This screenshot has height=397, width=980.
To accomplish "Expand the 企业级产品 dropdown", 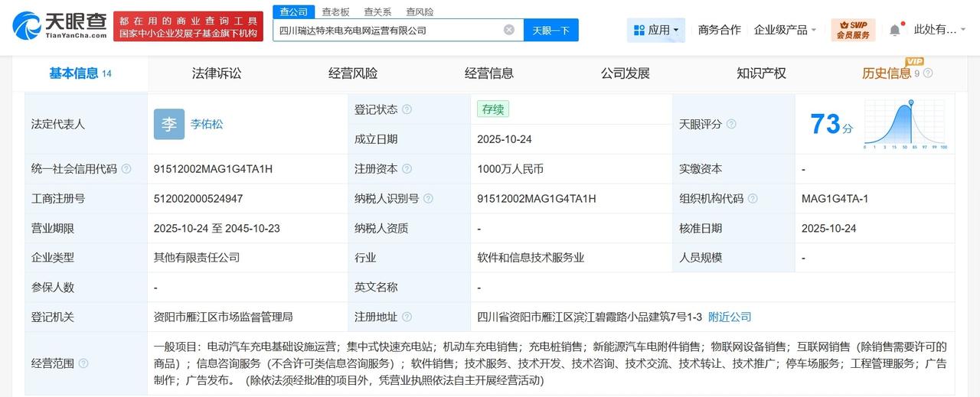I will pyautogui.click(x=785, y=30).
